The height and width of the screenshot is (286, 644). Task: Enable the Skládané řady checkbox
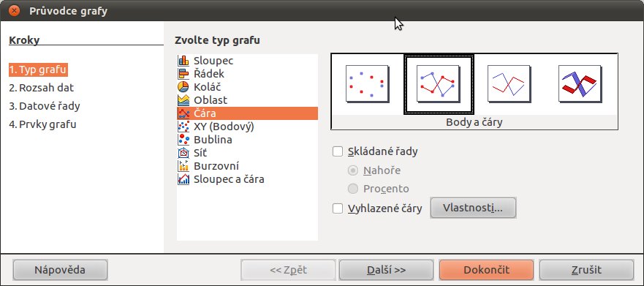[x=338, y=151]
